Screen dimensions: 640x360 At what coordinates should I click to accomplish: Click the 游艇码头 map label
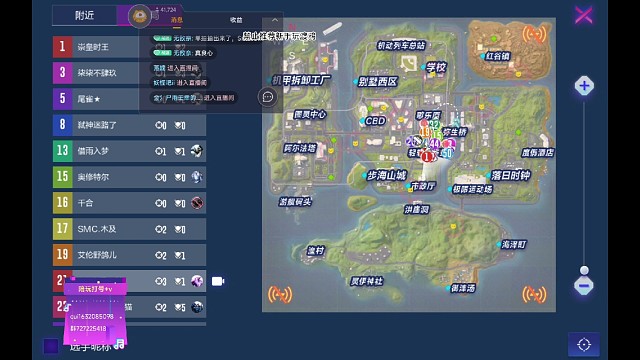[x=295, y=202]
